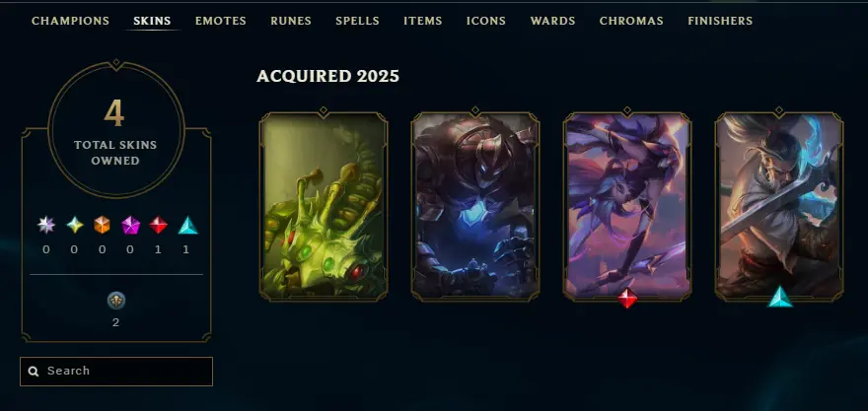Click the teal triangle gem in the stats panel
868x411 pixels.
pos(187,225)
